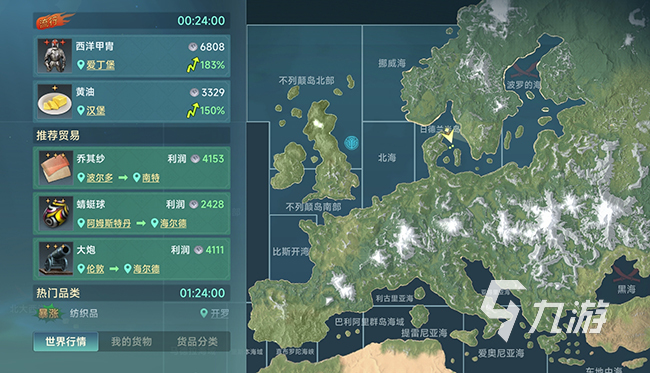Click the coin icon beside profit 4111
The height and width of the screenshot is (373, 650).
click(199, 250)
